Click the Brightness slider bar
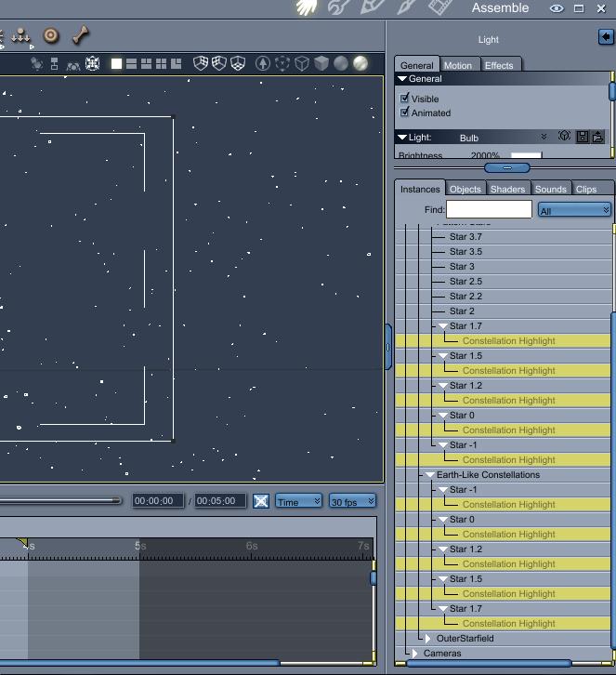The width and height of the screenshot is (616, 675). (x=526, y=154)
